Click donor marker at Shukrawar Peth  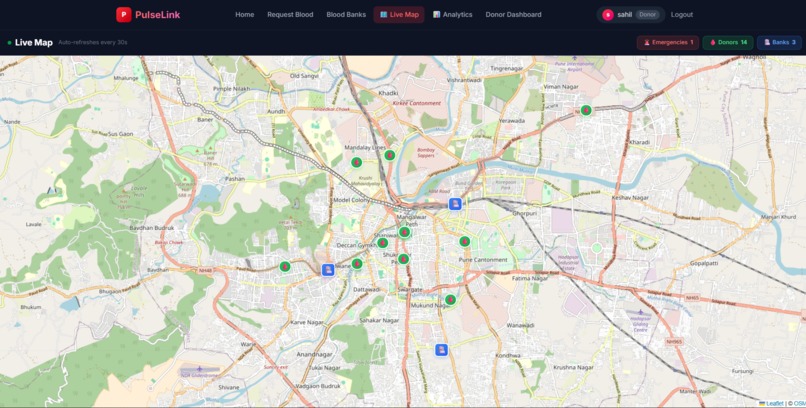pyautogui.click(x=404, y=258)
